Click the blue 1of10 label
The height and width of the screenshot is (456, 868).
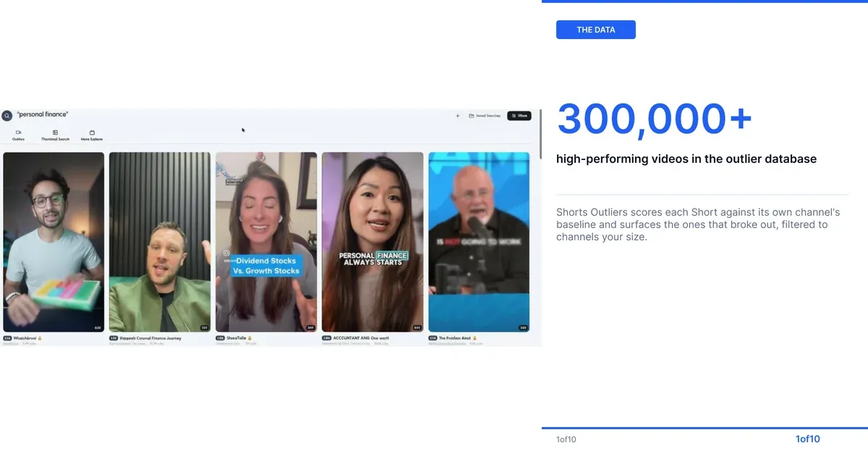pyautogui.click(x=808, y=439)
